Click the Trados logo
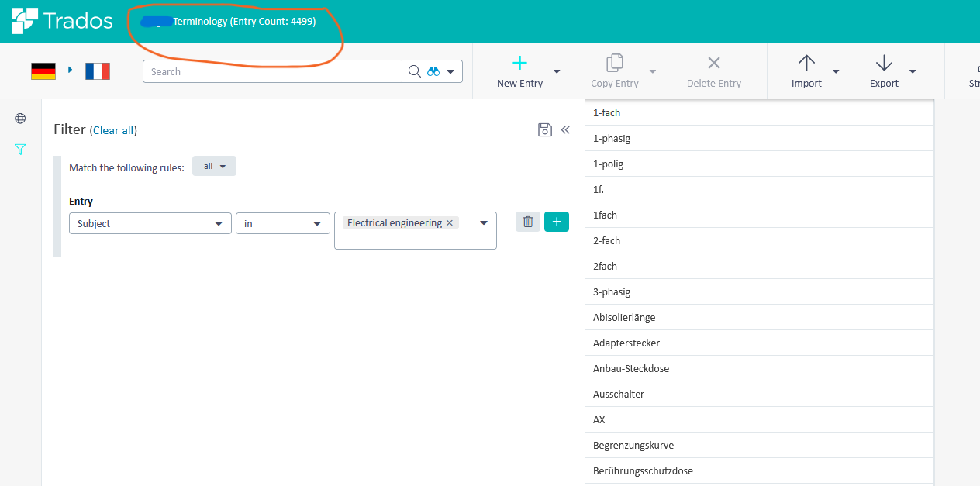 pyautogui.click(x=62, y=21)
